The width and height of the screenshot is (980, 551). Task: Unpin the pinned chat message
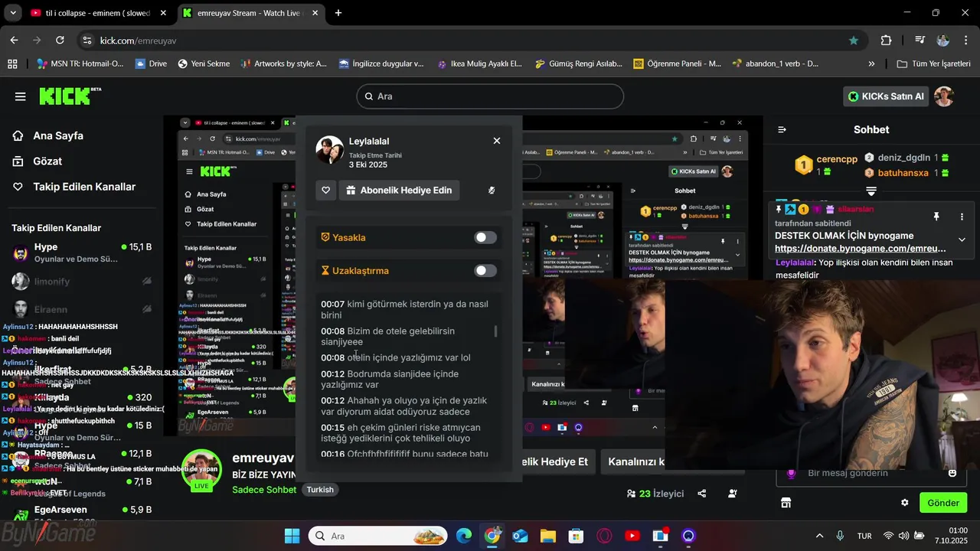(936, 217)
